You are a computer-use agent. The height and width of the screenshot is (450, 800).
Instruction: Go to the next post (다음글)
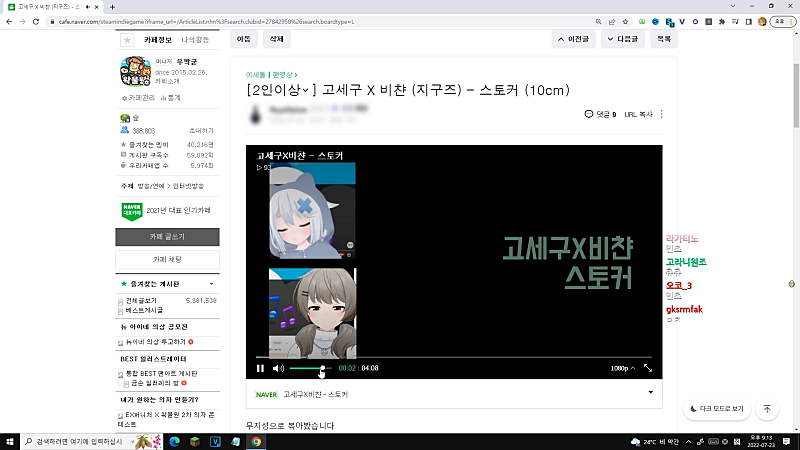tap(622, 39)
